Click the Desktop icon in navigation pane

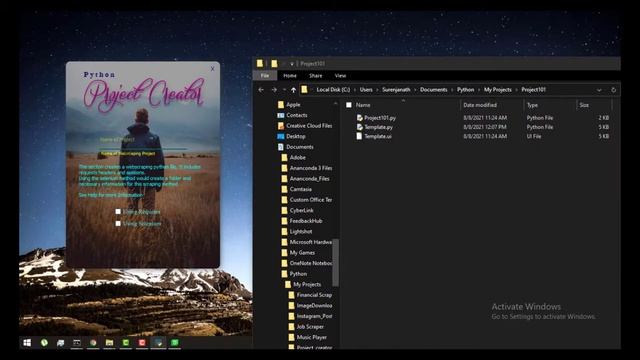point(281,136)
